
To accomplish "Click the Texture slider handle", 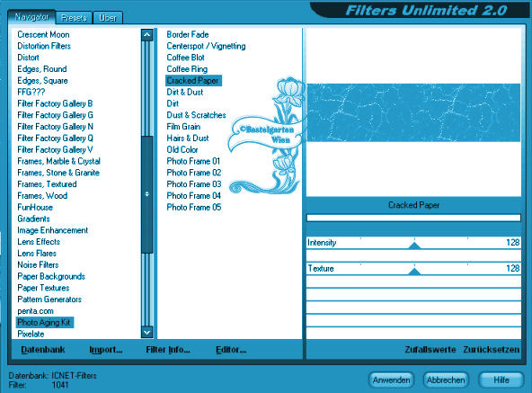I will click(414, 271).
